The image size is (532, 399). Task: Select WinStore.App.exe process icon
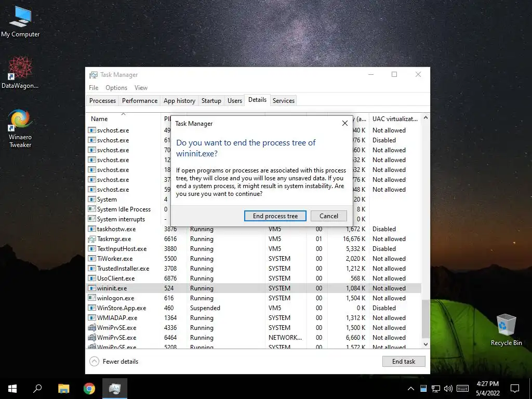coord(91,308)
